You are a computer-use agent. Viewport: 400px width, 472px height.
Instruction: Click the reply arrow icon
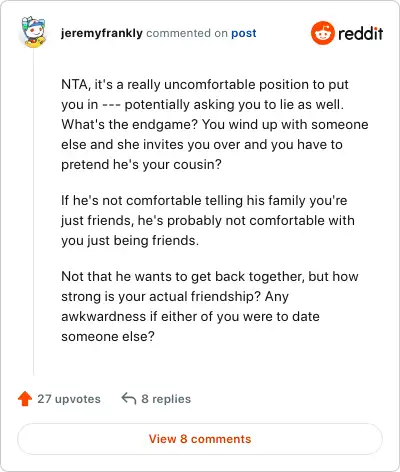(129, 398)
